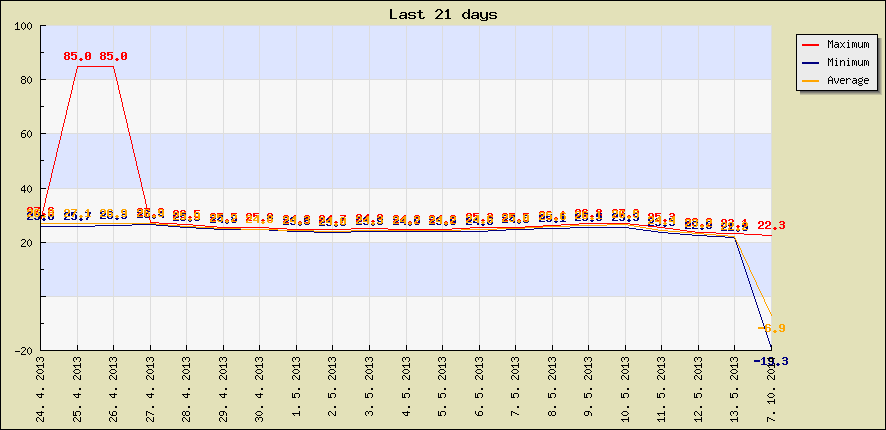Click the 25. 4. 2013 date label
Screen dimensions: 886x430
(x=77, y=390)
